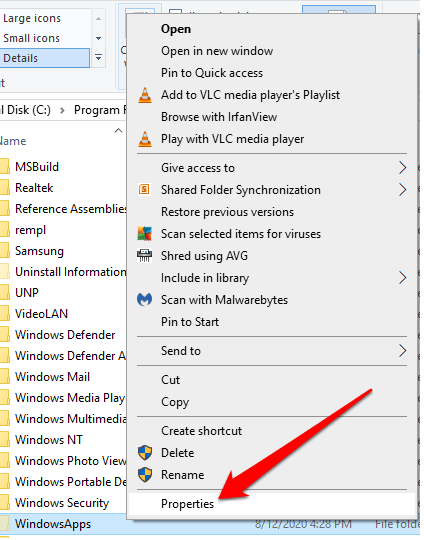Expand the Send to submenu arrow
Image resolution: width=424 pixels, height=540 pixels.
(402, 351)
